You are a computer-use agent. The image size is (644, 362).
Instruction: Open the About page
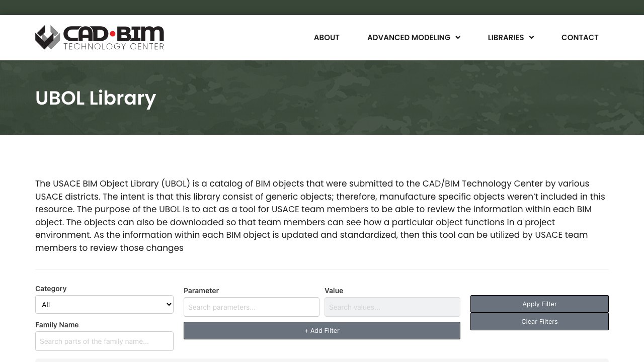327,38
